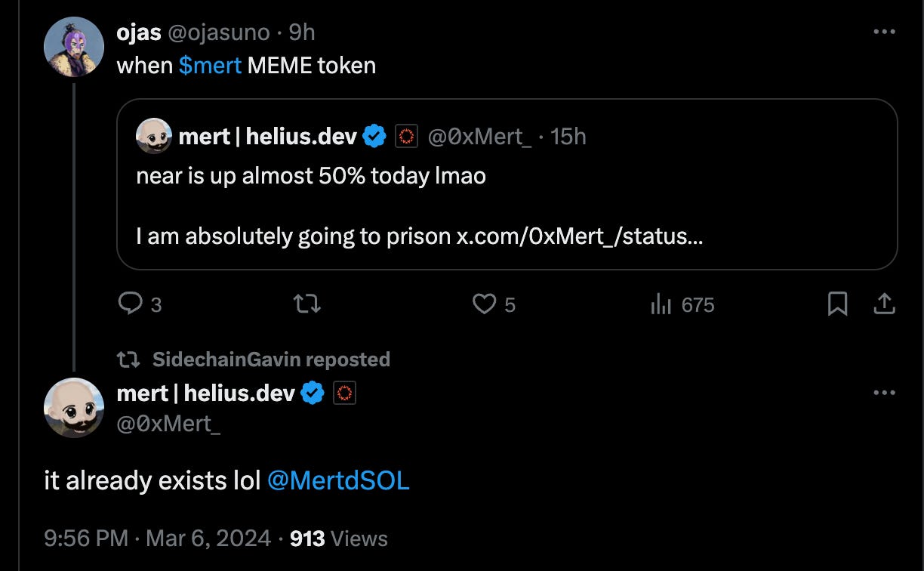Open the @MertdSOL mention link
Viewport: 924px width, 571px height.
click(338, 481)
